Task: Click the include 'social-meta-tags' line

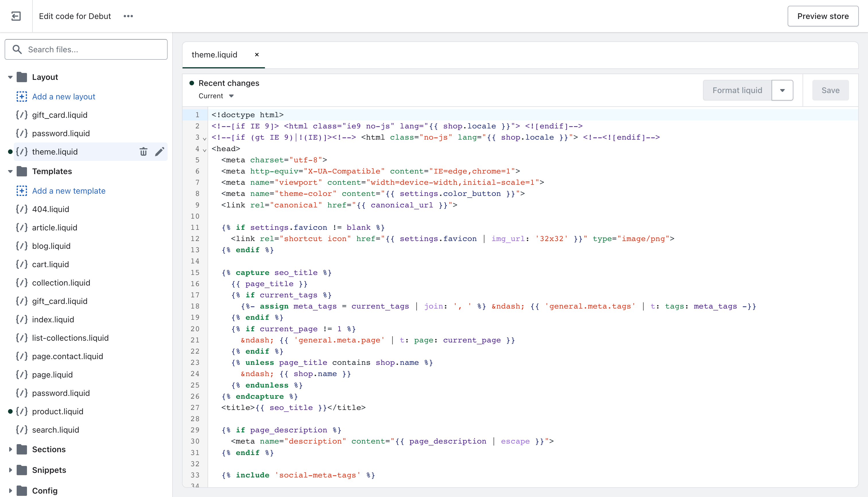Action: [298, 475]
